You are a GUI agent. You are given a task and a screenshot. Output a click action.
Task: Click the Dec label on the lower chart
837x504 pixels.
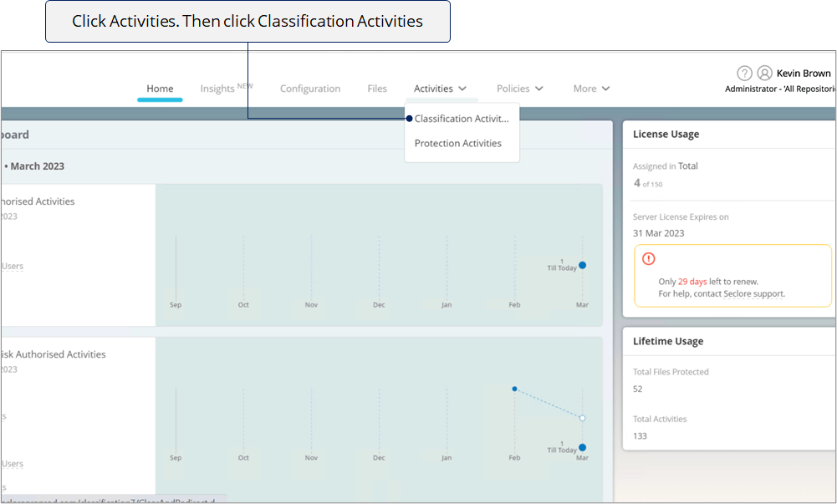coord(379,457)
